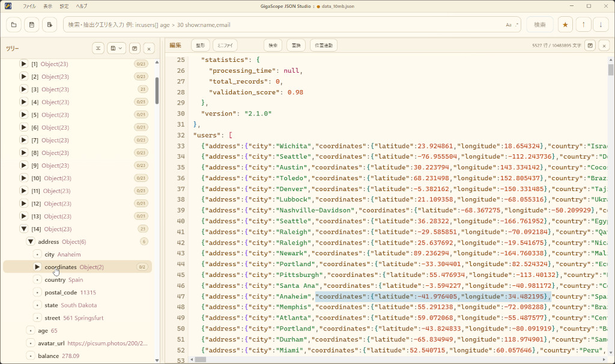Collapse the address Object(6) node
The width and height of the screenshot is (615, 364).
click(31, 241)
